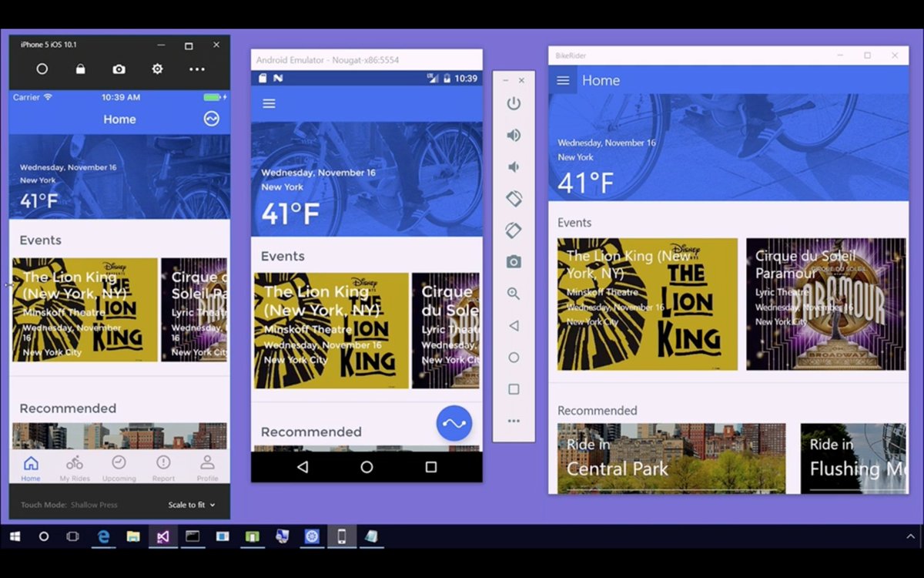Screen dimensions: 924x578
Task: Click emulator power button
Action: (514, 103)
